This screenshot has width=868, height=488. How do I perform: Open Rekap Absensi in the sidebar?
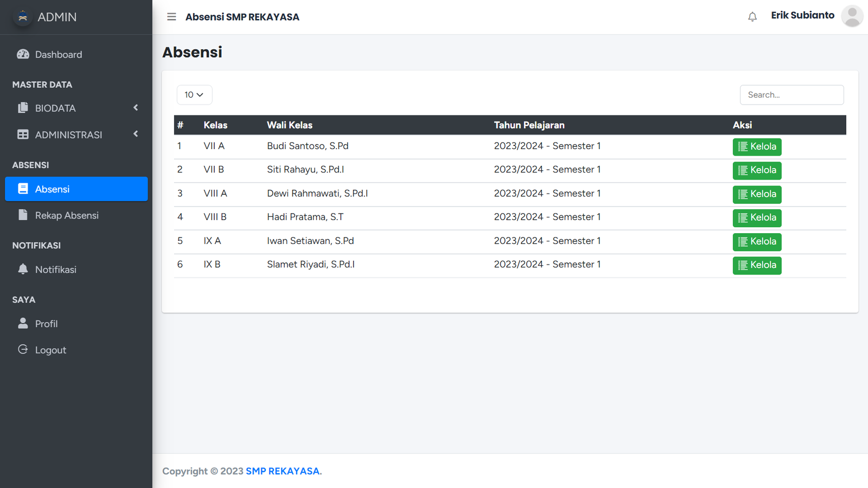pos(66,215)
